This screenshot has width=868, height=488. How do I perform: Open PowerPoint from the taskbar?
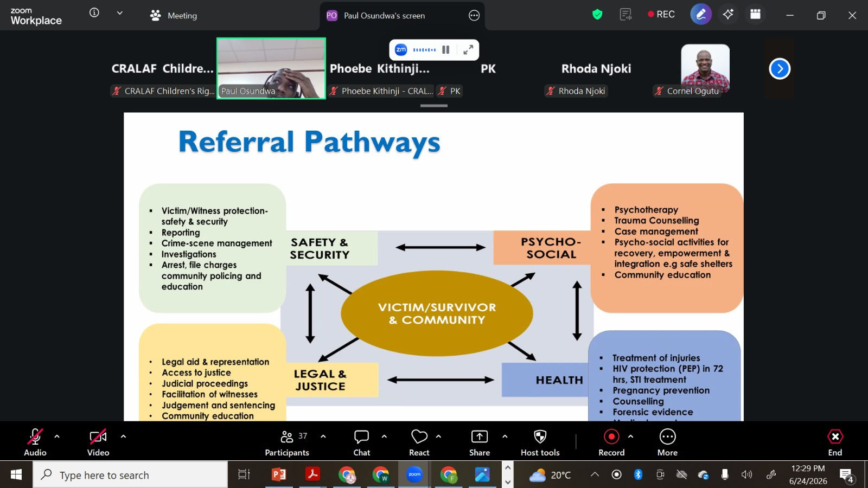click(x=279, y=475)
